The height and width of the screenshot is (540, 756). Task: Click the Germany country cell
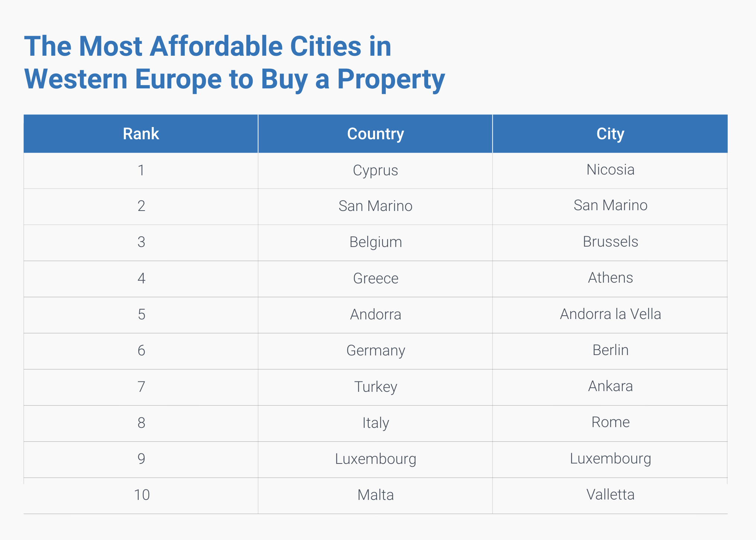375,351
